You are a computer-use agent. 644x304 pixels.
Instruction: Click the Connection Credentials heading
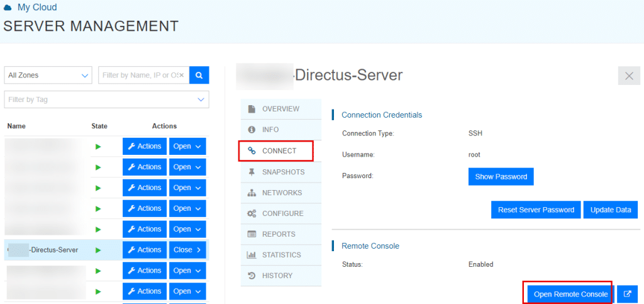pyautogui.click(x=382, y=115)
